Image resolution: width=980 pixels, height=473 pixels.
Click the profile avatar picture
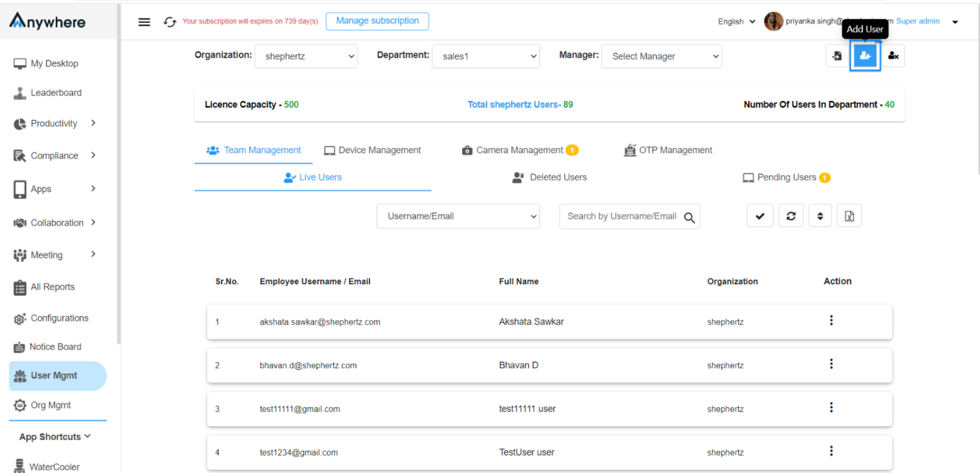coord(773,22)
